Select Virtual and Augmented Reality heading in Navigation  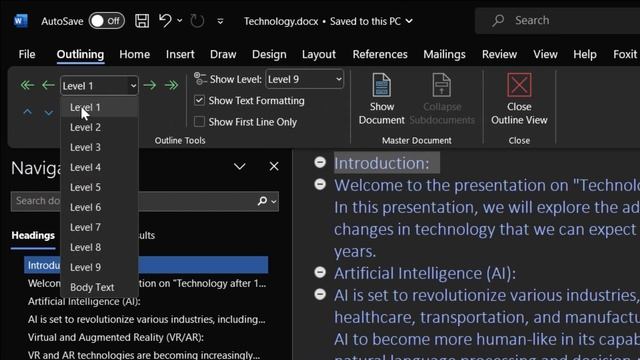pos(116,338)
